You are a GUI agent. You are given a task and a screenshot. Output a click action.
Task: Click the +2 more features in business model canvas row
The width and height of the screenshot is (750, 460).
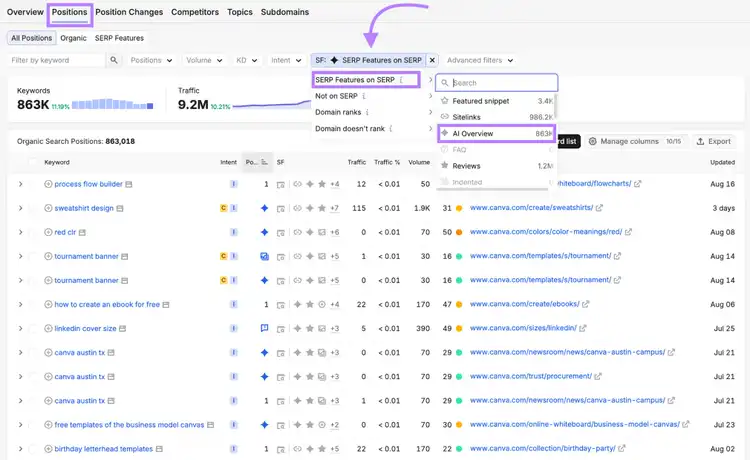pos(335,425)
